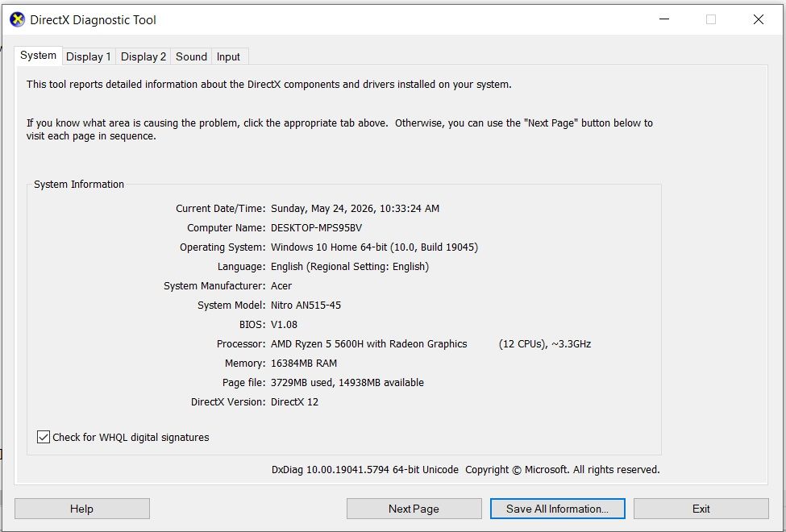
Task: Switch to the System tab
Action: click(38, 56)
